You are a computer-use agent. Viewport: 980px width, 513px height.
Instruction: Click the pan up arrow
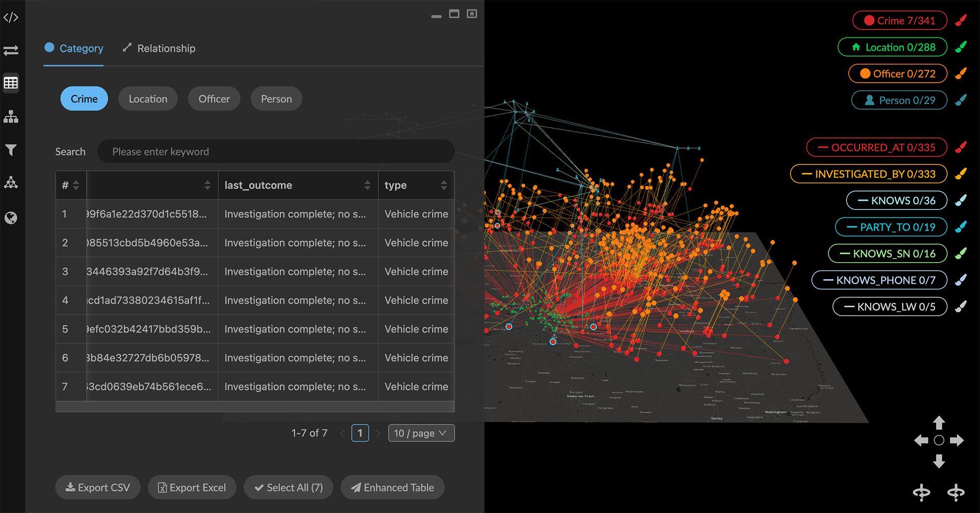(939, 423)
